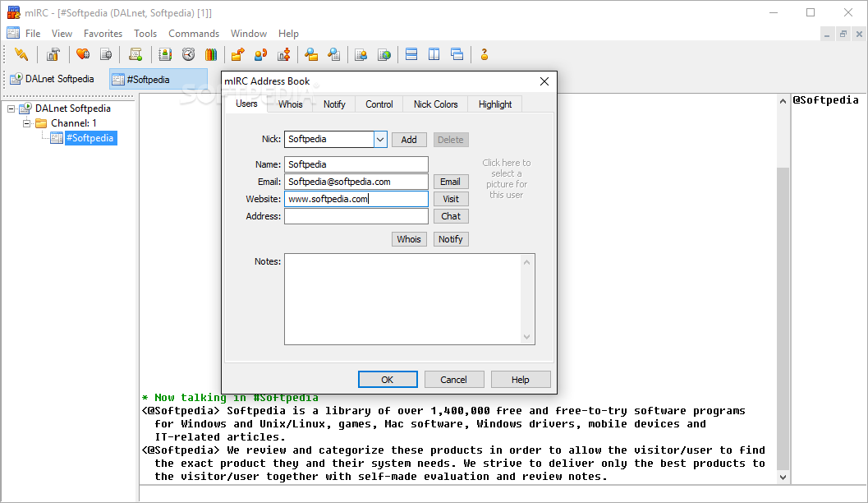Open Scripts Editor scroll icon

pos(135,54)
